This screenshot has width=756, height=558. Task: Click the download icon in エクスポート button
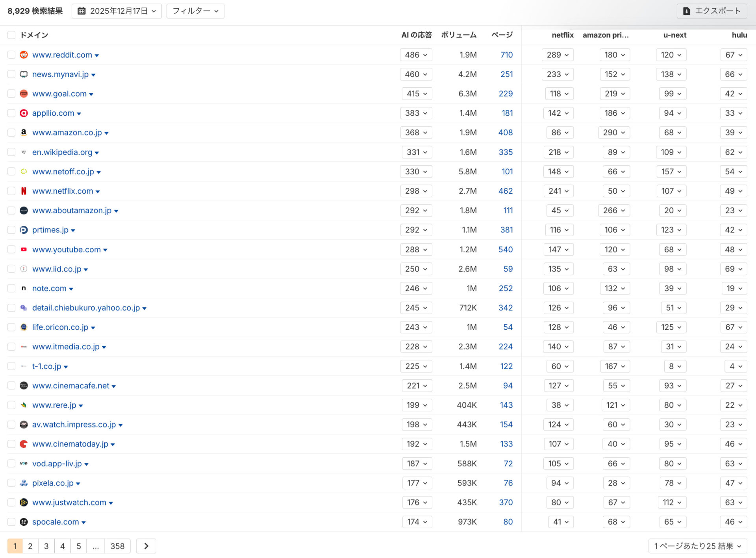pos(686,11)
